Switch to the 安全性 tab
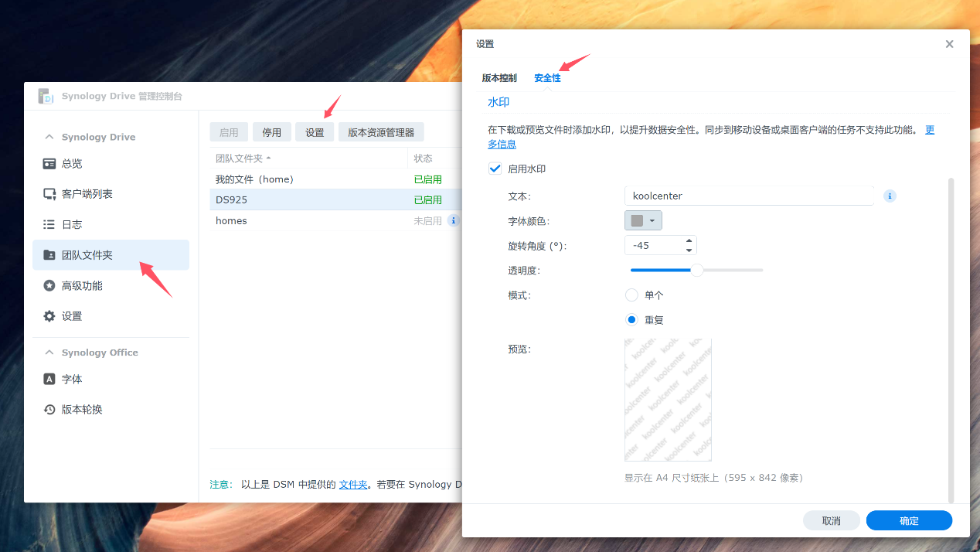 pos(547,78)
